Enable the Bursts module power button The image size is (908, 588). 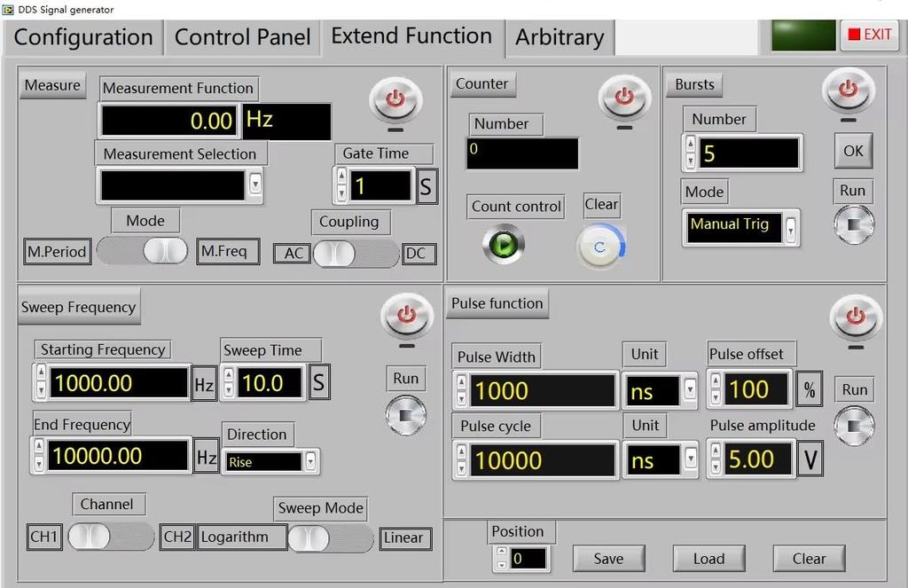pos(849,89)
